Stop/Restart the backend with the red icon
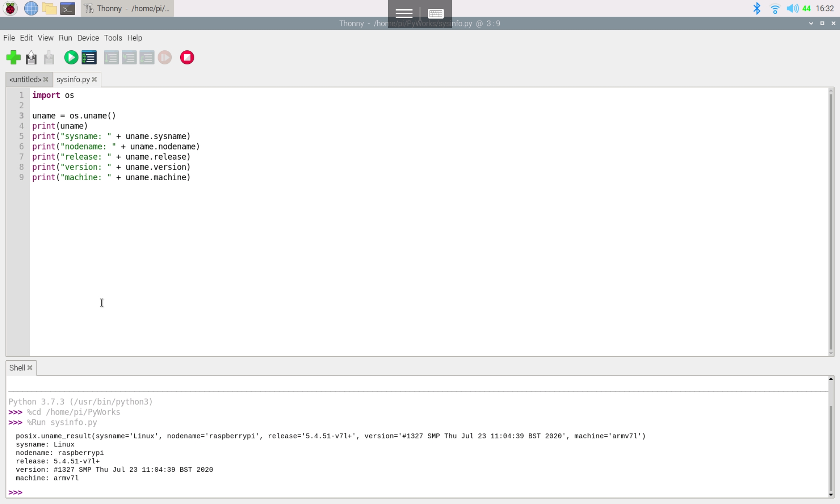This screenshot has width=840, height=504. pos(187,58)
